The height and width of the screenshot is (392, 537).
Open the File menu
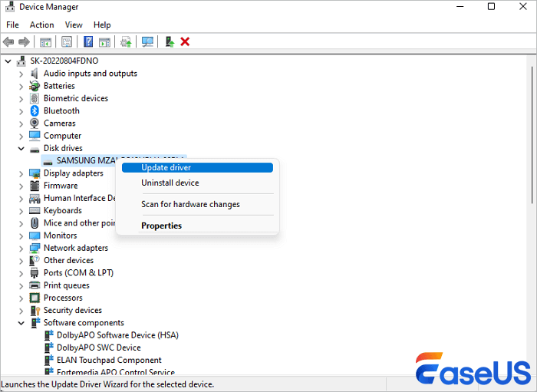[13, 25]
